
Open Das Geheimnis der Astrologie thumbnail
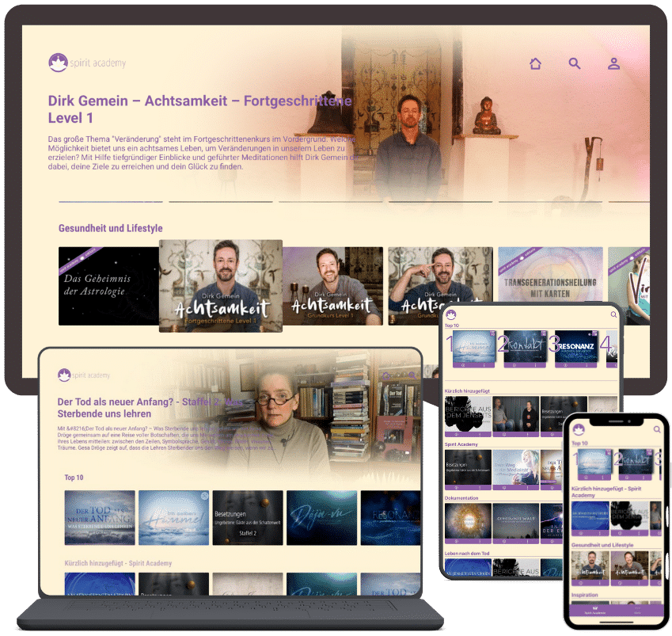tap(109, 286)
